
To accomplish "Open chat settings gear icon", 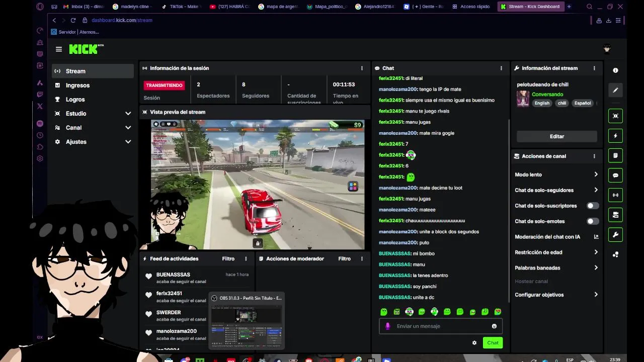I will pos(474,343).
